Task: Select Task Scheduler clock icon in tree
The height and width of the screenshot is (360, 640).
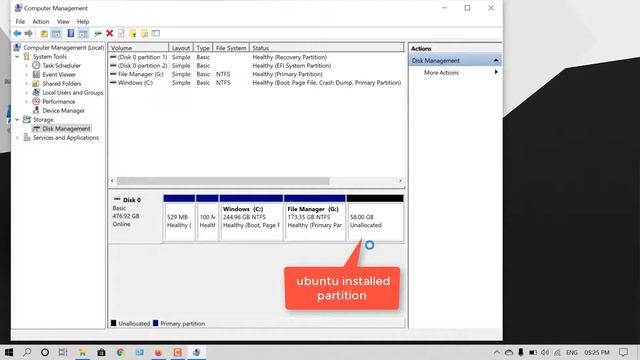Action: pos(36,65)
